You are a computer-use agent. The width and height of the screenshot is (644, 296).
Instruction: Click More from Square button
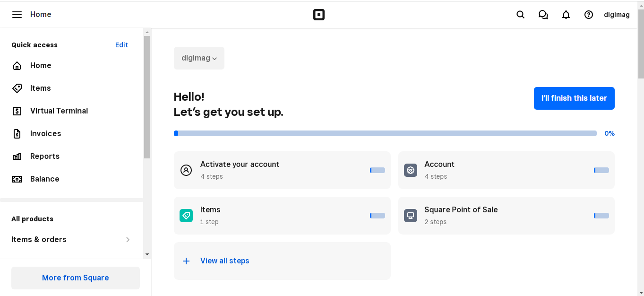coord(76,278)
